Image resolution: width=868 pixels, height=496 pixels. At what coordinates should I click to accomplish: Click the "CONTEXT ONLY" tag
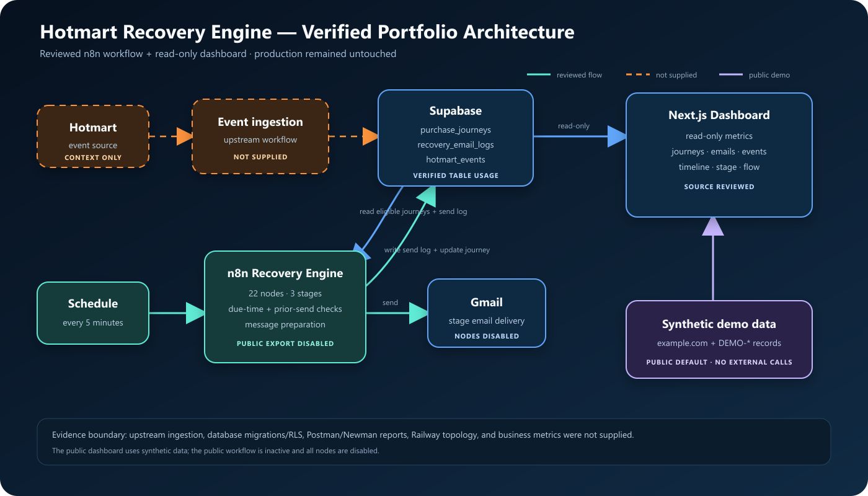tap(93, 157)
